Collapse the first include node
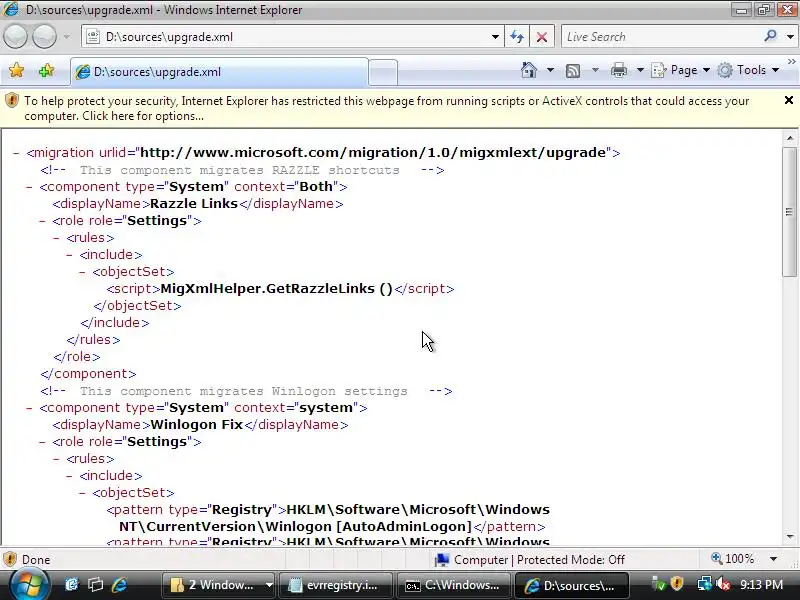 coord(69,255)
